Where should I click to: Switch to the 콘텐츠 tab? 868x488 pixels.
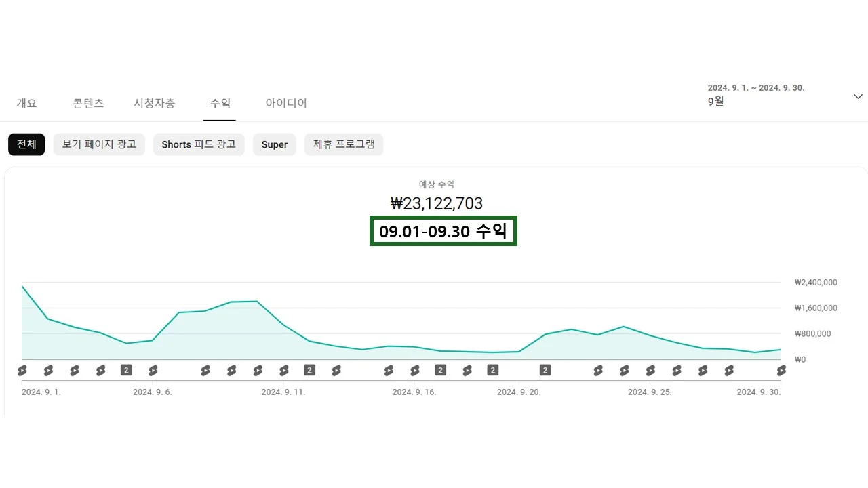[88, 103]
